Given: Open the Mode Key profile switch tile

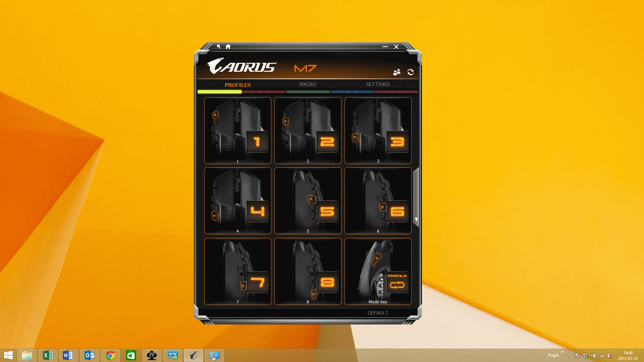Looking at the screenshot, I should tap(378, 271).
